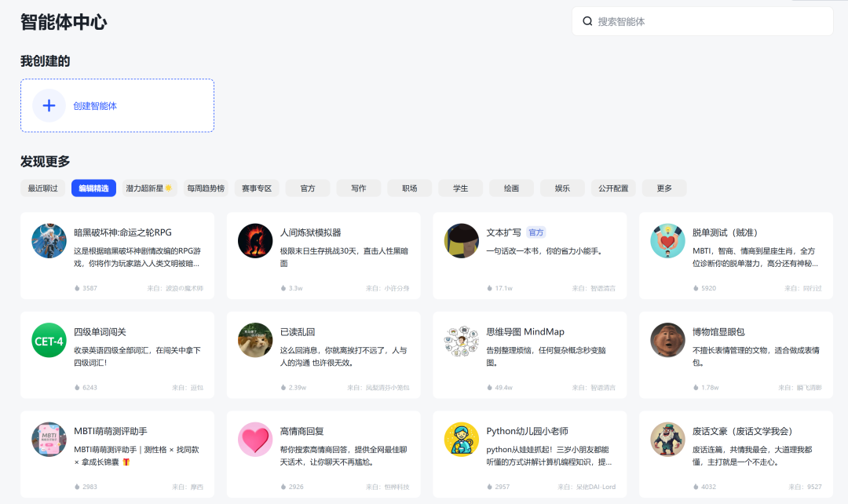
Task: Select the 公开配置 filter
Action: click(613, 188)
